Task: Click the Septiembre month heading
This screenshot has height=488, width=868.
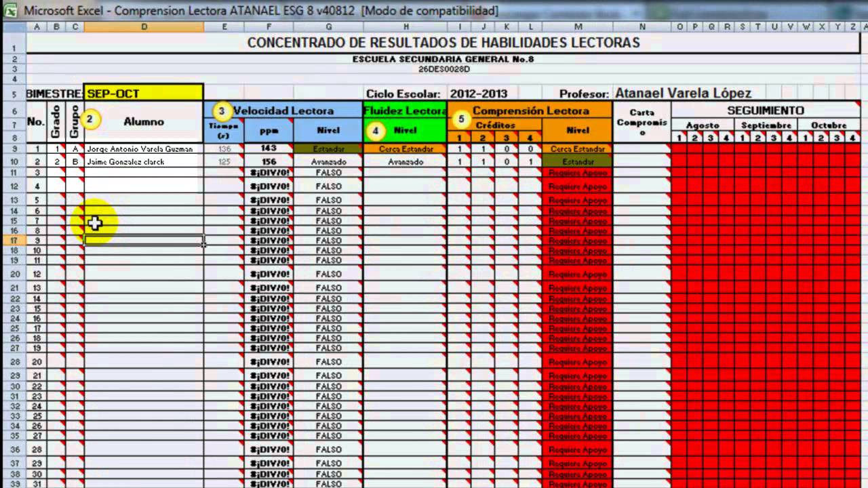Action: pos(766,125)
